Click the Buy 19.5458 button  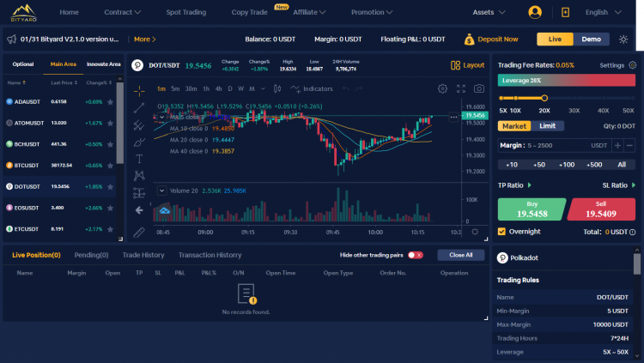(x=531, y=209)
